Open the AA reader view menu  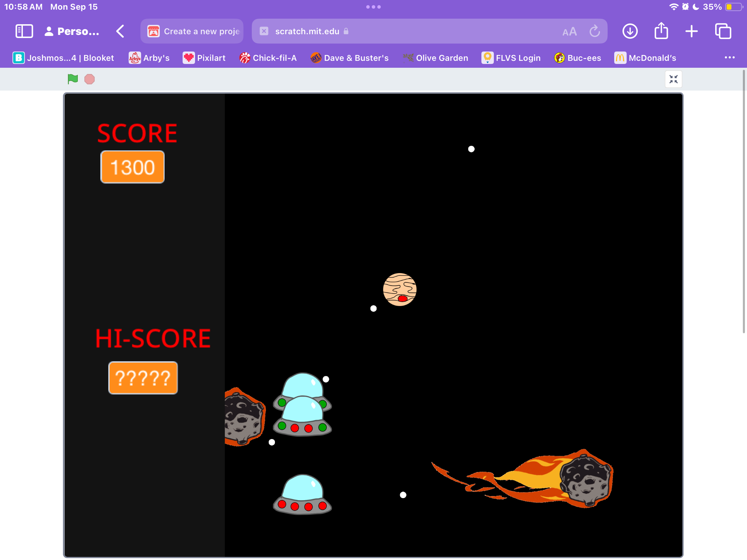[x=569, y=32]
